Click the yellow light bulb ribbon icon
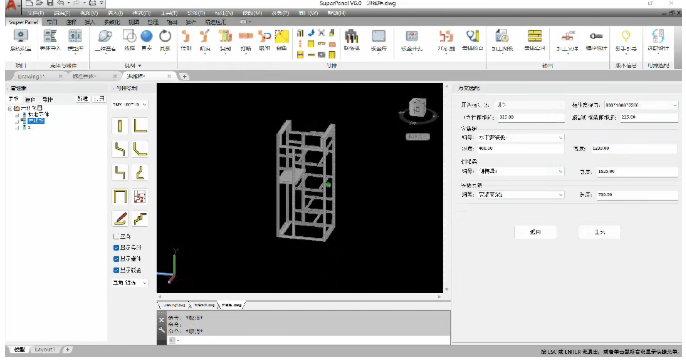 pos(626,35)
